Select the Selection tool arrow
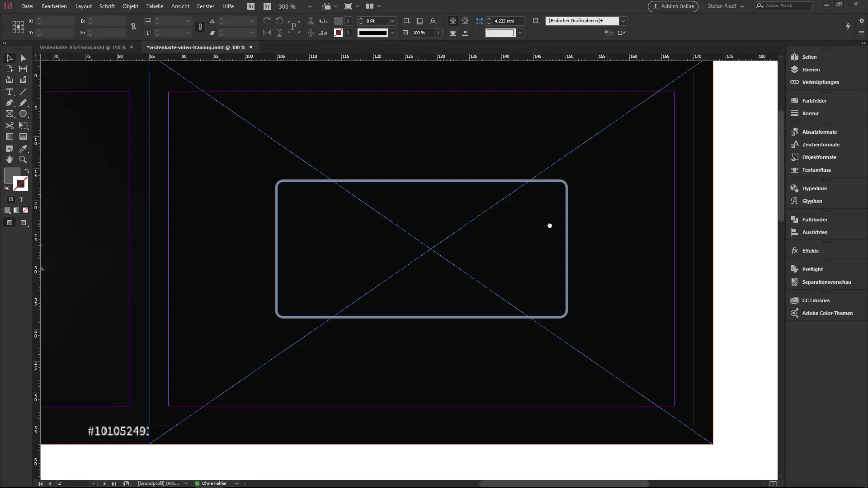Image resolution: width=868 pixels, height=488 pixels. pyautogui.click(x=9, y=58)
